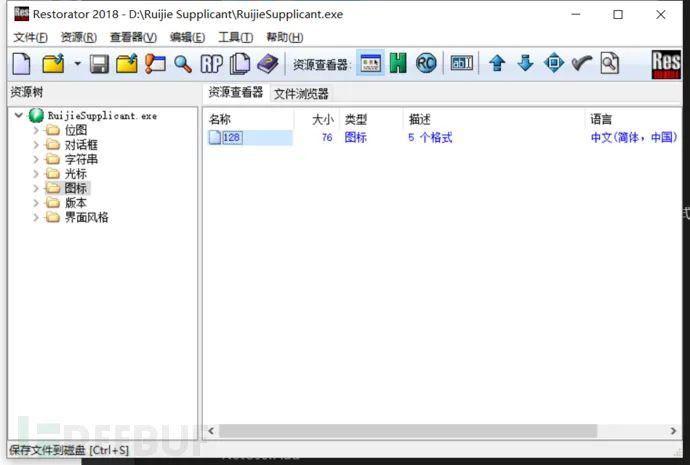Switch to the 资源查看器 tab
This screenshot has width=690, height=465.
[x=235, y=92]
